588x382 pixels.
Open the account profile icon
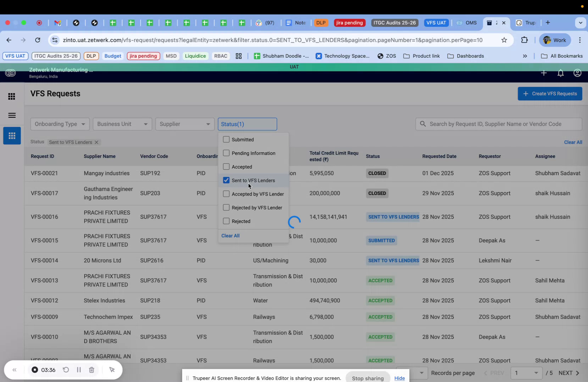[x=577, y=73]
